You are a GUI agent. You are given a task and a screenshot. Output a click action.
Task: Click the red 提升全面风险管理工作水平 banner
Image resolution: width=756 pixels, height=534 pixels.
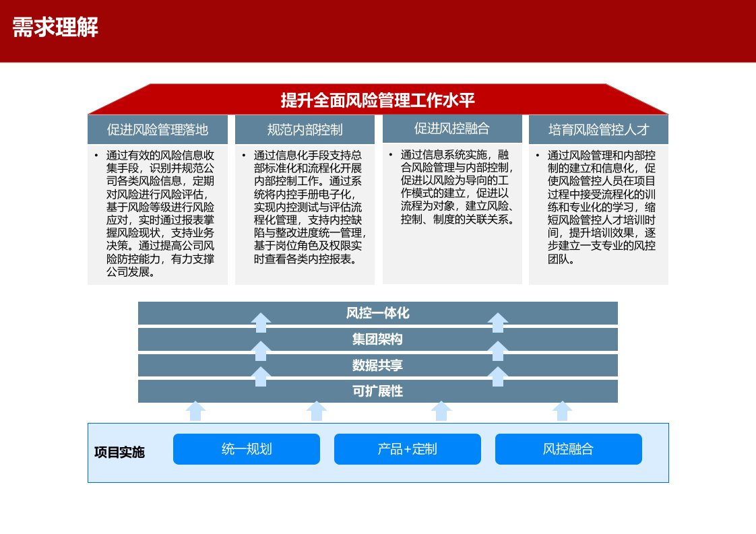click(x=377, y=100)
